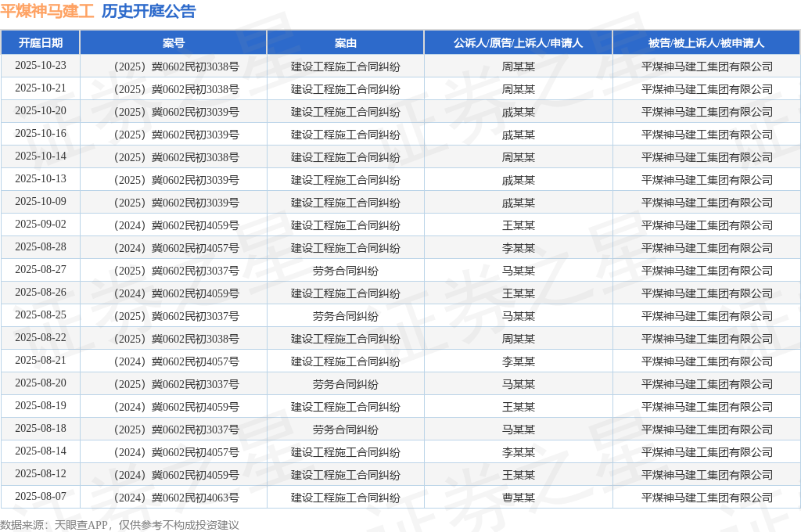Click 建设工程施工合同纠纷 in the 2025-10-23 row
The image size is (801, 532).
(x=345, y=66)
